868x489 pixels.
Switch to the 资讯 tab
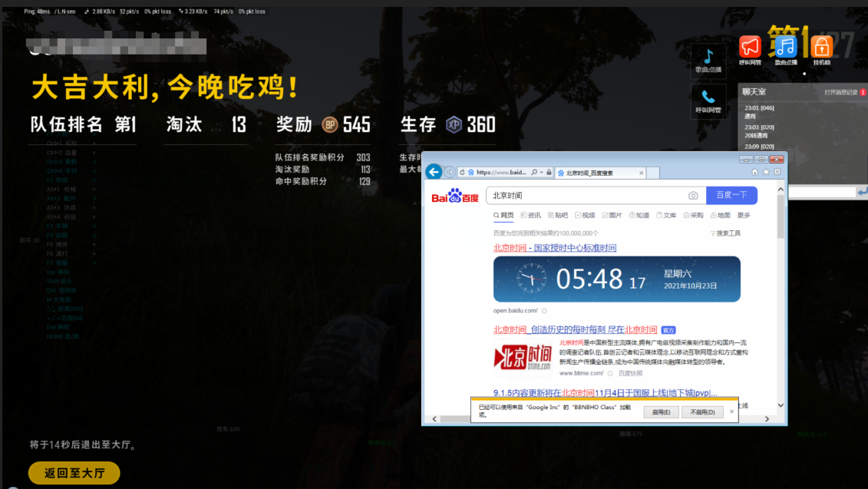(531, 216)
